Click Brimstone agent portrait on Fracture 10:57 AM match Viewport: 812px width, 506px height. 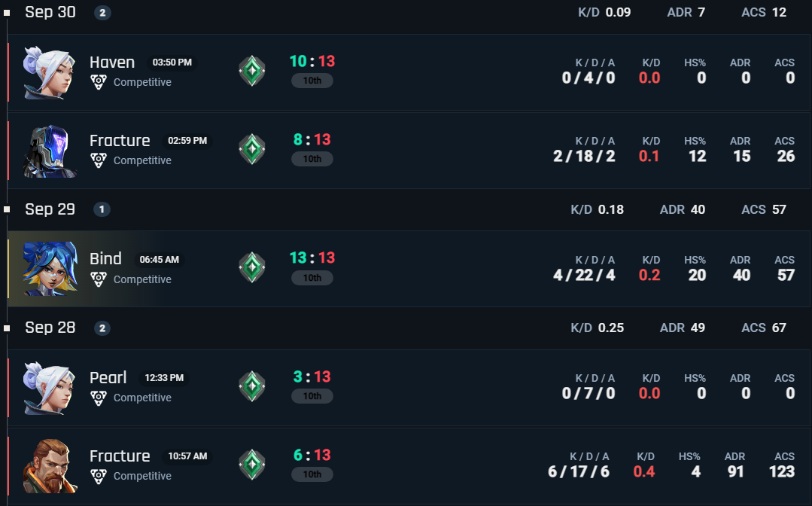50,466
